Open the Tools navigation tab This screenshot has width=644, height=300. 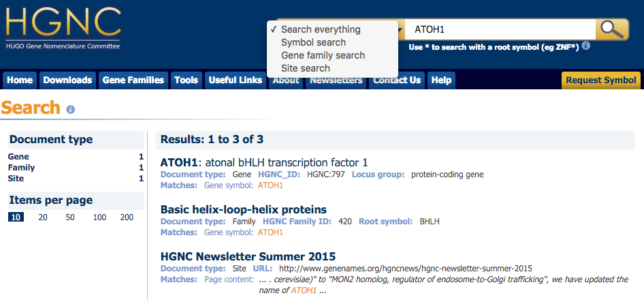186,80
